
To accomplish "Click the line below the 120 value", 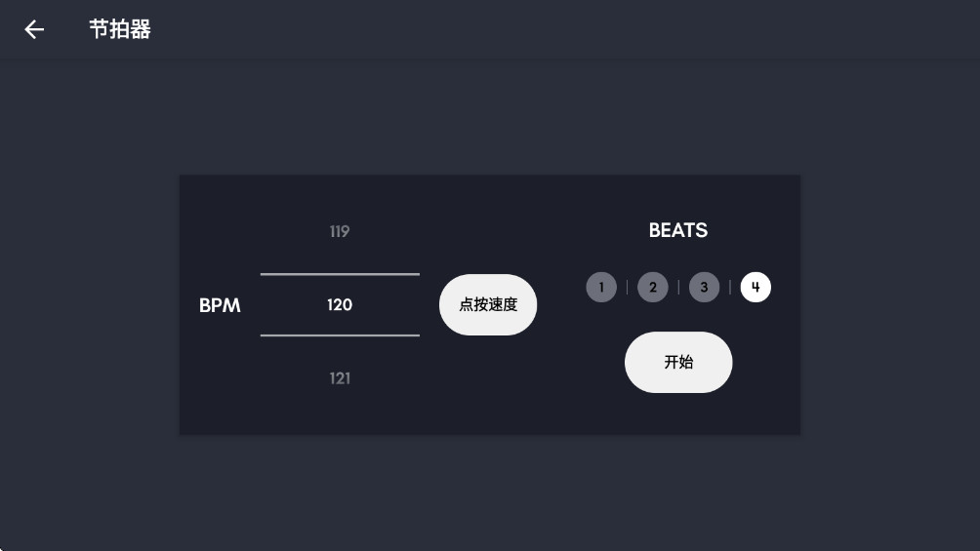I will (340, 335).
